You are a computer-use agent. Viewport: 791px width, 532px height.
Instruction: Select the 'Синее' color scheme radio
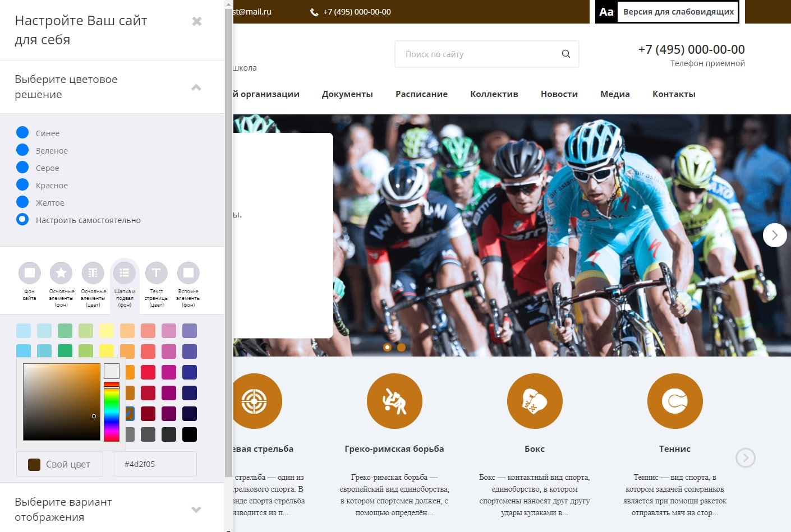click(22, 133)
